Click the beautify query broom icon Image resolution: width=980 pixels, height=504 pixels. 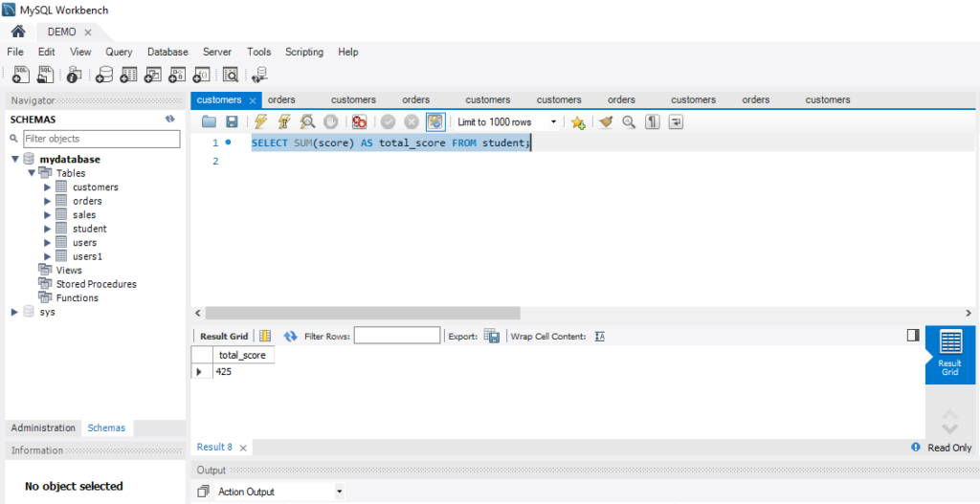tap(605, 122)
